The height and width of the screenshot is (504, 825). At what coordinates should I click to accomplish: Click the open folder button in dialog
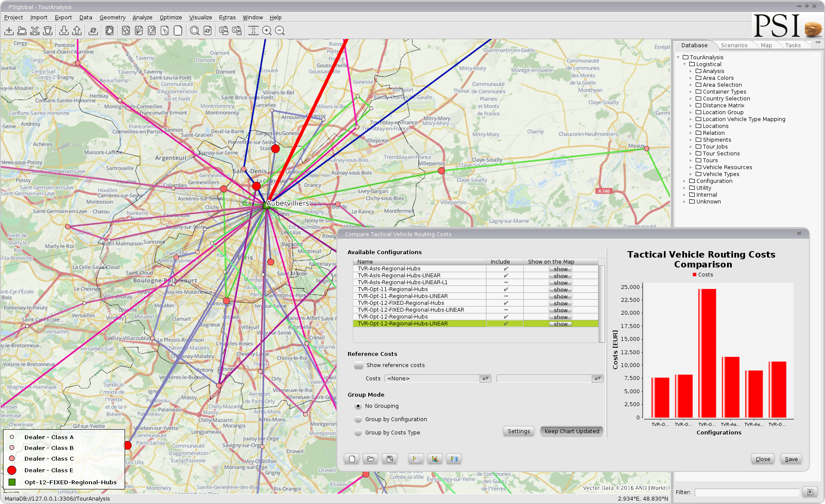371,459
